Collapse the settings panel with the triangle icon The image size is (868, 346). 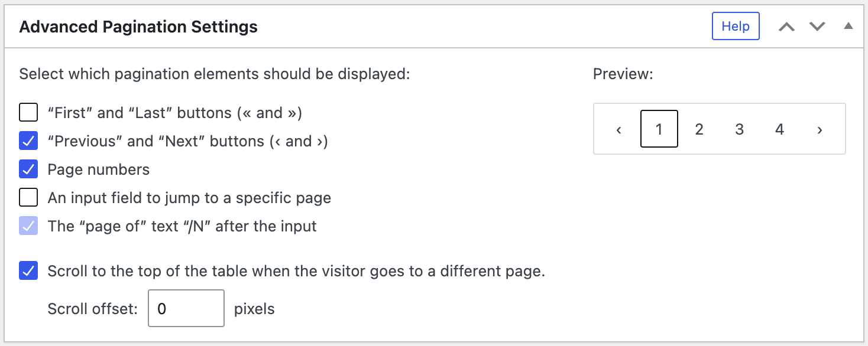pos(848,26)
